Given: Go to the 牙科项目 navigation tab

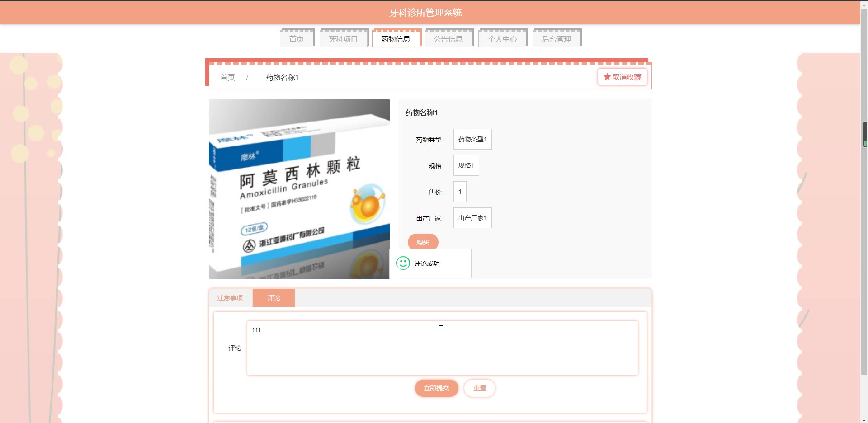Looking at the screenshot, I should (343, 39).
